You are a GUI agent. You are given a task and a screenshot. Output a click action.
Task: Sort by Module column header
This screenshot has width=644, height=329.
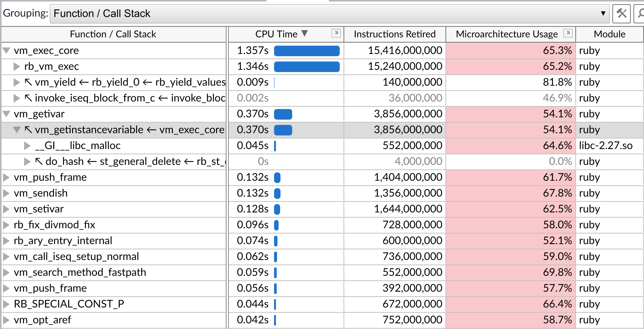[x=610, y=34]
